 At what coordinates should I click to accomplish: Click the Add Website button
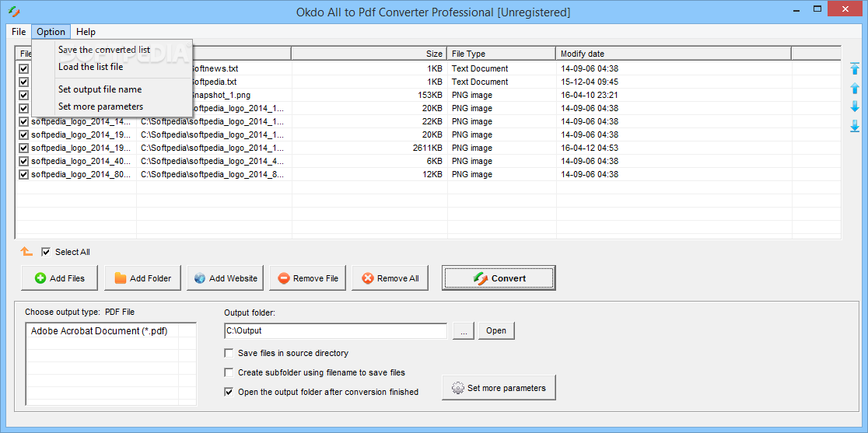click(226, 278)
